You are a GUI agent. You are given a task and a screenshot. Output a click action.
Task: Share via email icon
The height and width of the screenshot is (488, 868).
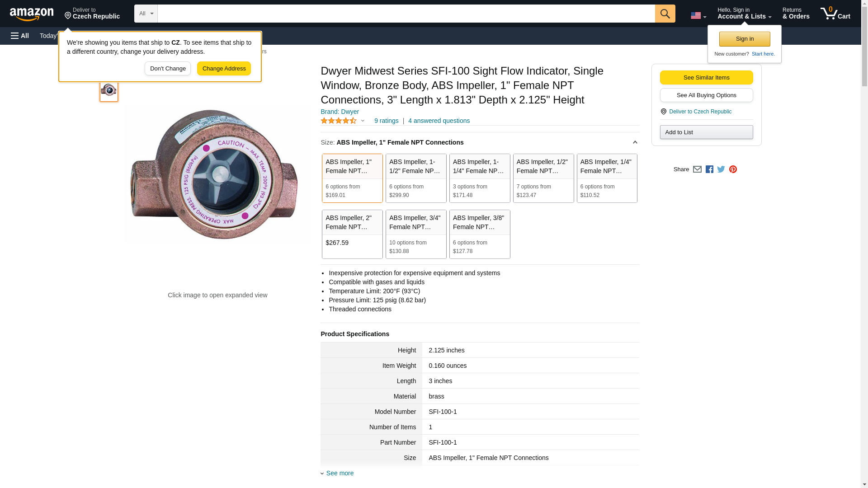click(697, 169)
